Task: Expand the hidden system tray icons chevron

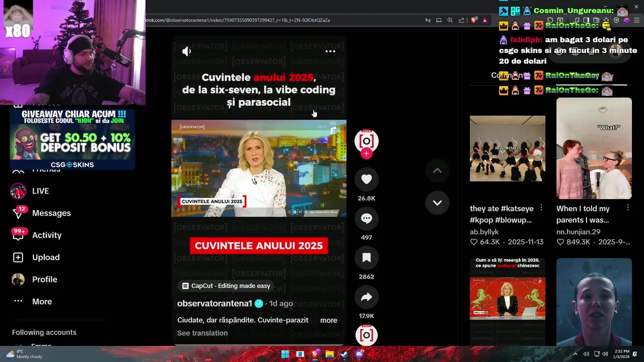Action: click(576, 354)
